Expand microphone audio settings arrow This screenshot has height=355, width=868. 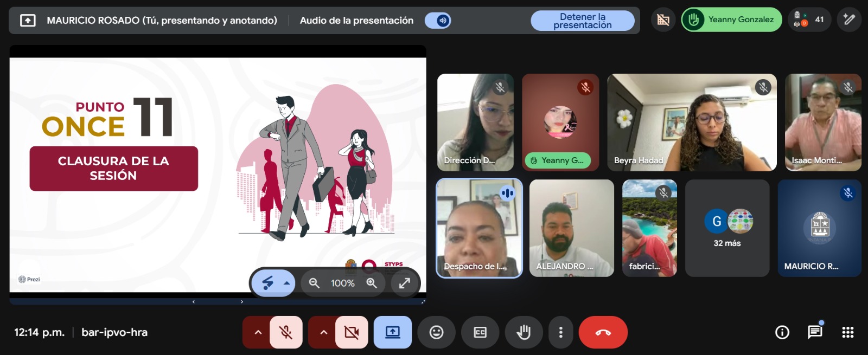pos(258,332)
